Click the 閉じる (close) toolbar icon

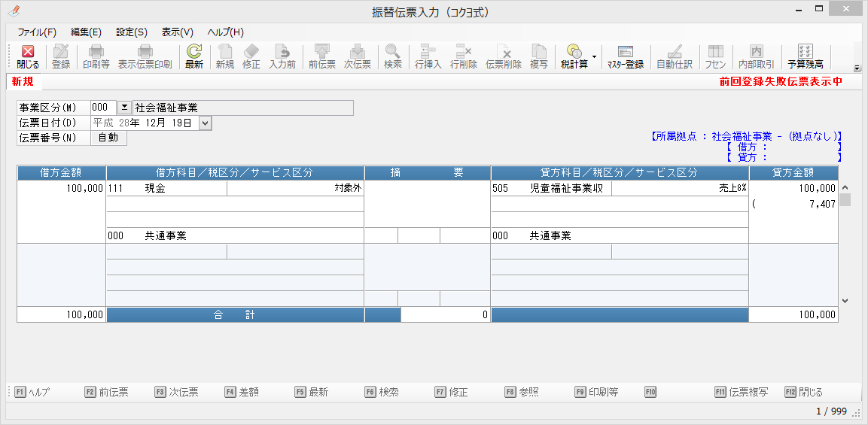[x=28, y=56]
